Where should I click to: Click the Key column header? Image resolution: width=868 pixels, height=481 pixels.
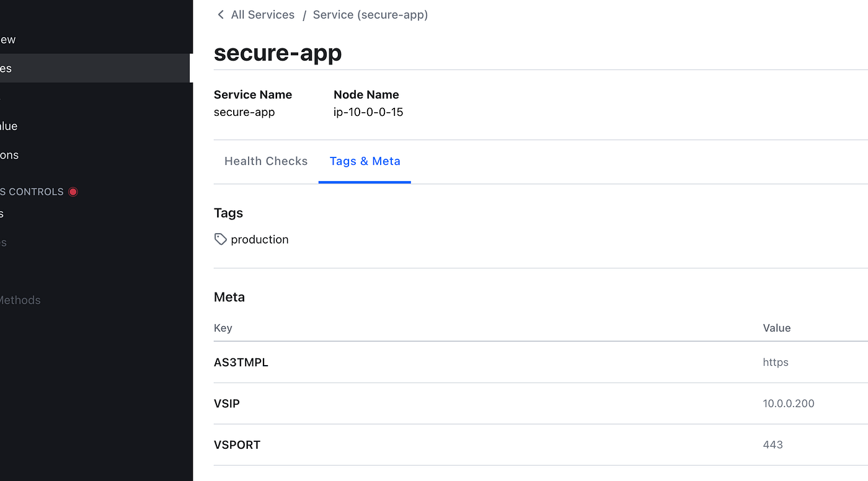(x=223, y=328)
